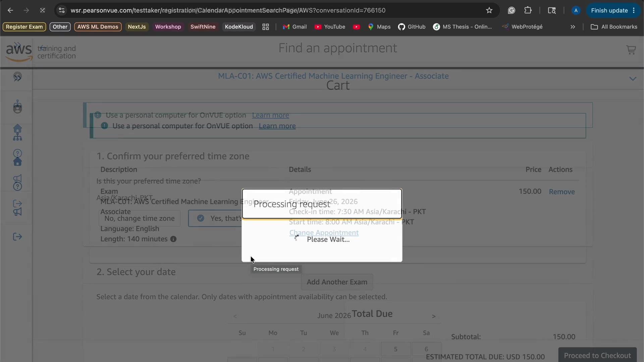Click the exam length info icon
The height and width of the screenshot is (362, 644).
click(173, 239)
